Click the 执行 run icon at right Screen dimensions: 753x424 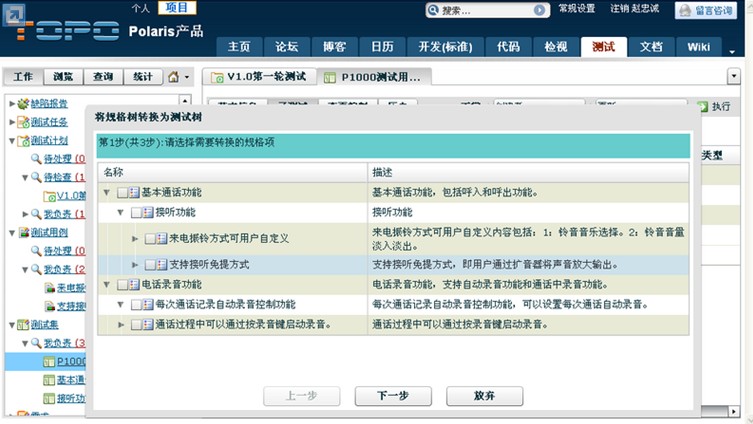703,106
